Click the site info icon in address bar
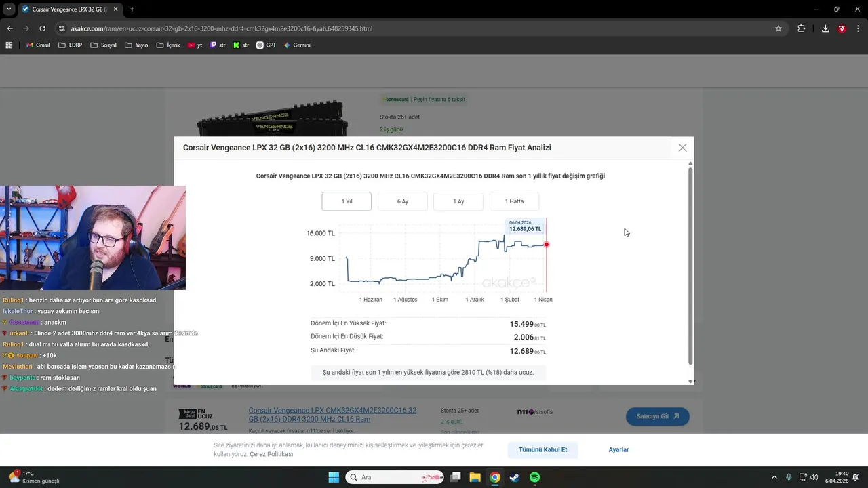The image size is (868, 488). (x=62, y=28)
